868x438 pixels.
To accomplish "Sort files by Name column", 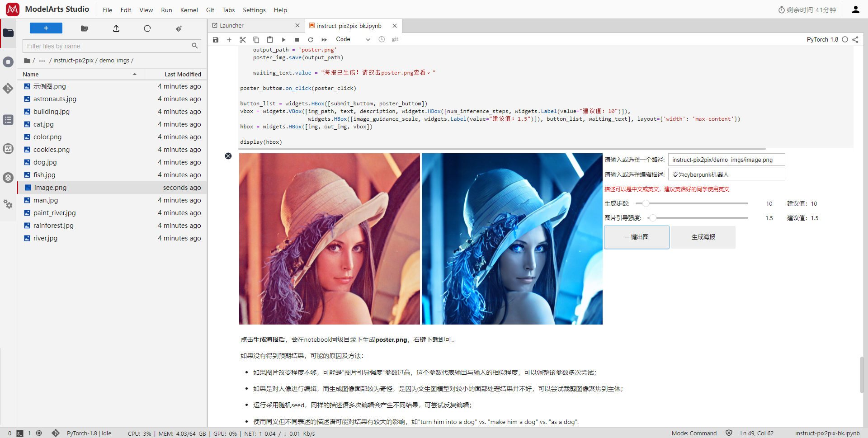I will [80, 74].
